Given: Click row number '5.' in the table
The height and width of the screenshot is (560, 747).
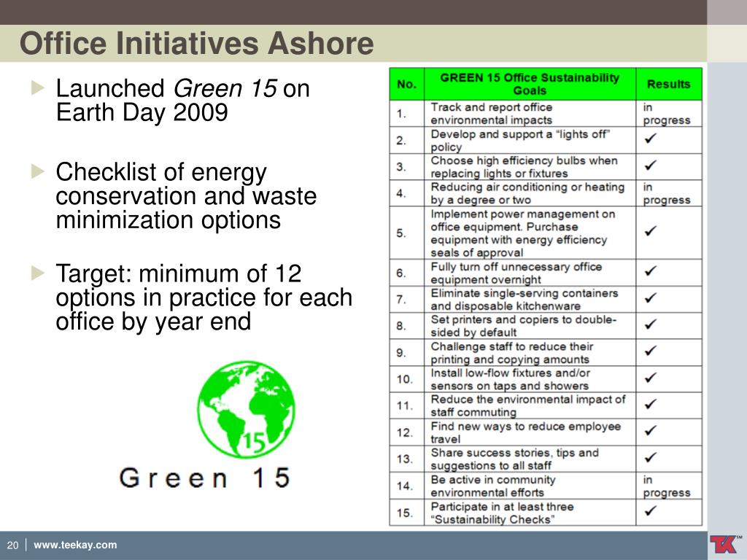Looking at the screenshot, I should [401, 233].
